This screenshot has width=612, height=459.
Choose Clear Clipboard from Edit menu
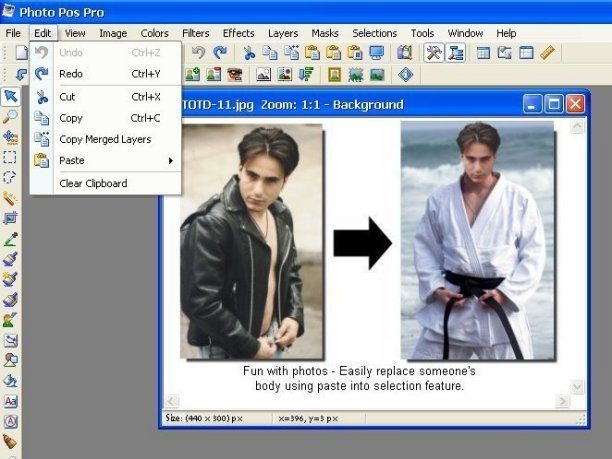click(105, 183)
